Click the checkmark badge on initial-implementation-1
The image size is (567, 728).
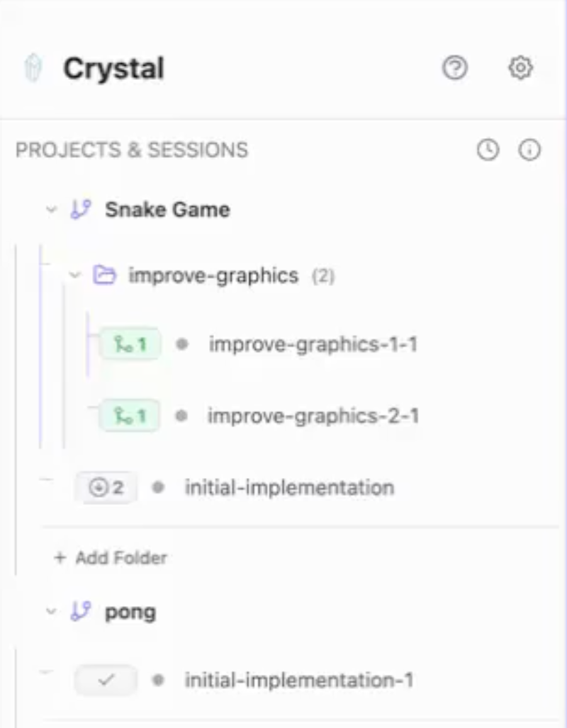tap(106, 681)
